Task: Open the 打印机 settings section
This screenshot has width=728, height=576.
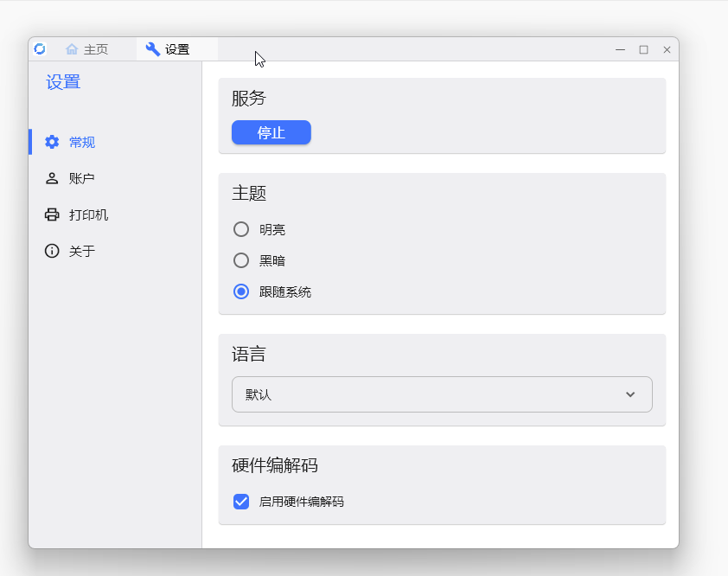Action: (91, 214)
